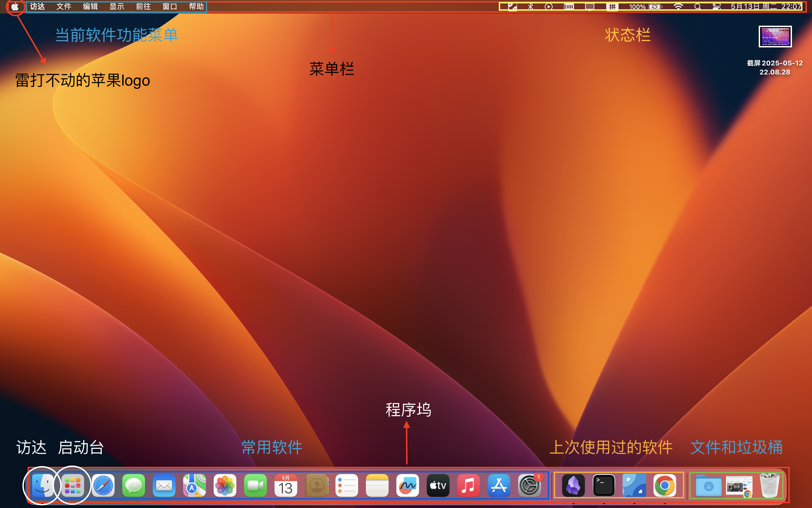812x508 pixels.
Task: Open Music from the Dock
Action: (468, 485)
